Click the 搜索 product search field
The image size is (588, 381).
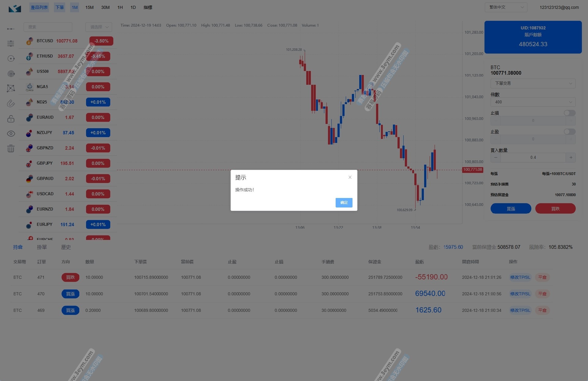(x=48, y=27)
